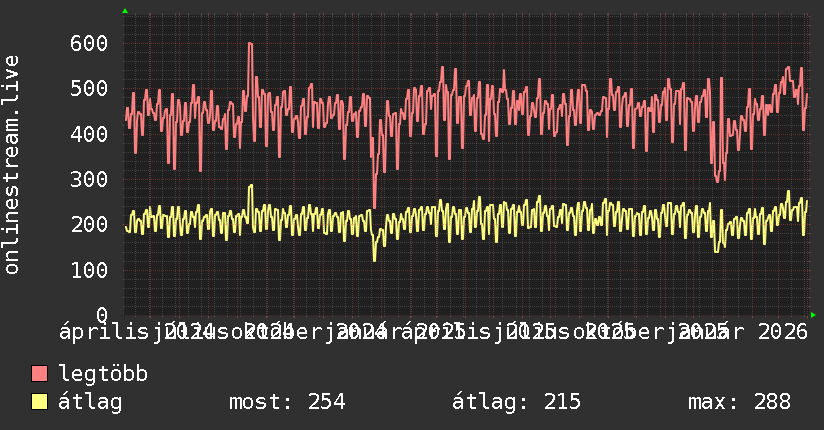
Task: Click the 500 y-axis label
Action: coord(89,88)
